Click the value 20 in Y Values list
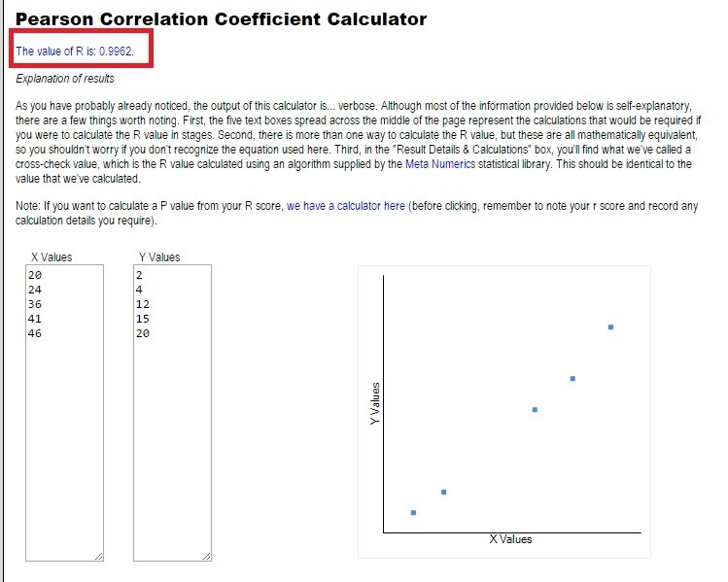Viewport: 728px width, 582px height. pos(143,333)
